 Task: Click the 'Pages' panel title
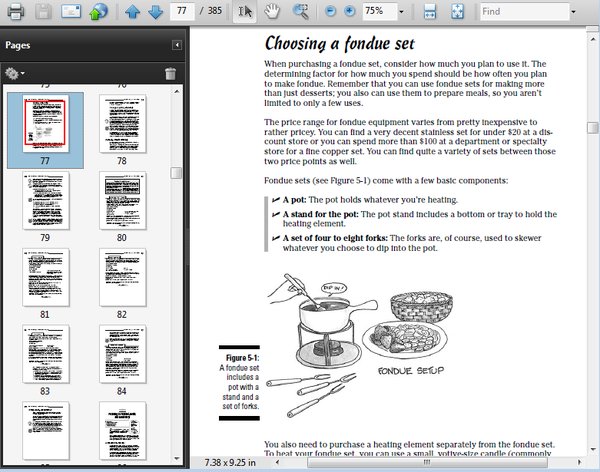click(x=18, y=45)
